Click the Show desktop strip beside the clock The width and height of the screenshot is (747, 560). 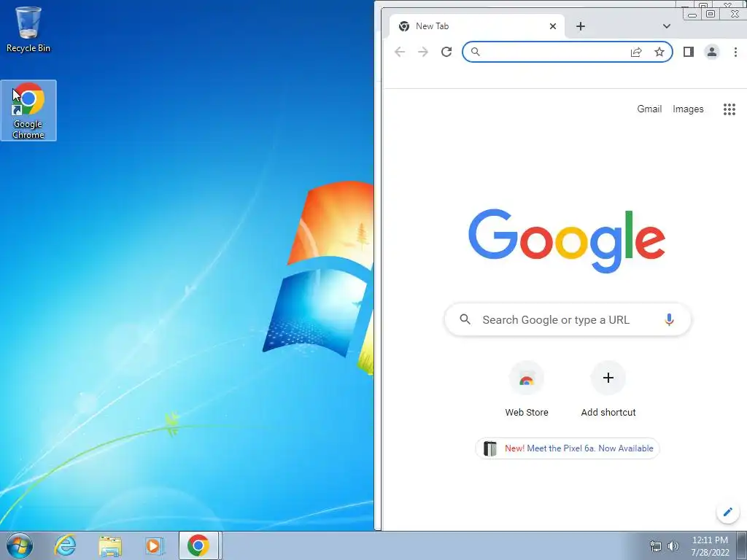pyautogui.click(x=742, y=545)
